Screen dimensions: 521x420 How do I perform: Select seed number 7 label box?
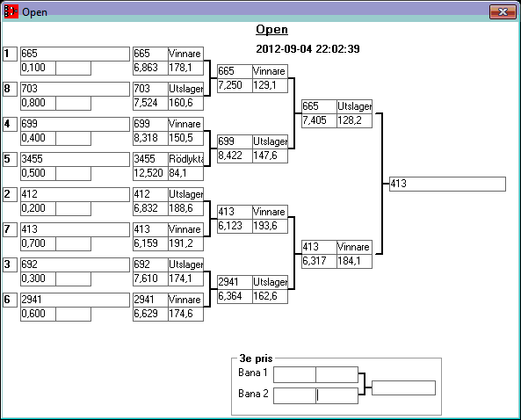10,229
